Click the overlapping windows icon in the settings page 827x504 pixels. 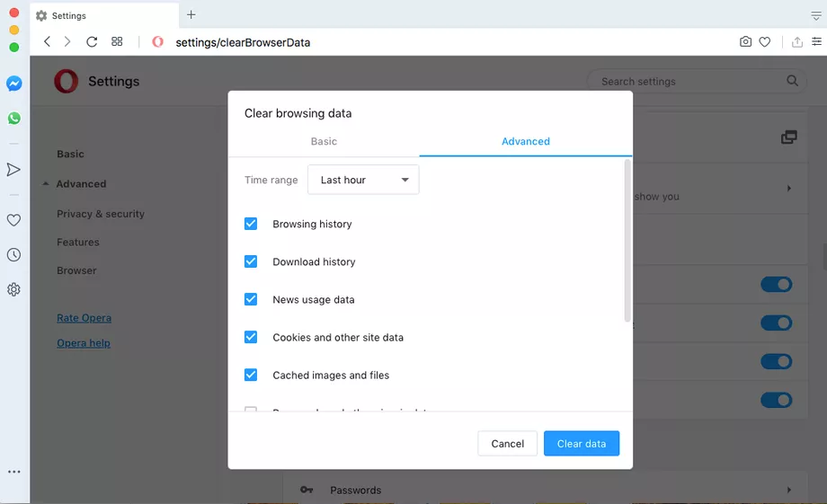coord(789,137)
